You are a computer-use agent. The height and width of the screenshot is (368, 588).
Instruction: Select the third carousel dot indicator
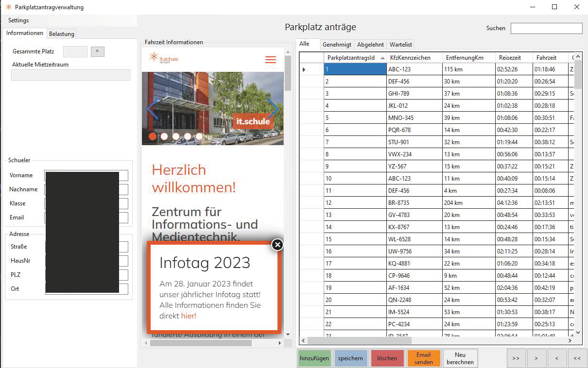[175, 137]
